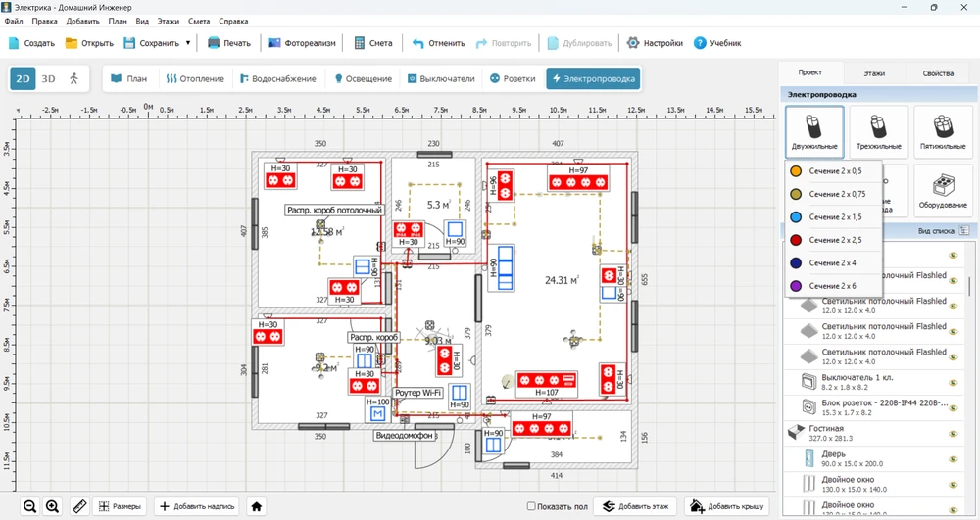Click the zoom out magnifier icon
The image size is (980, 520).
29,506
